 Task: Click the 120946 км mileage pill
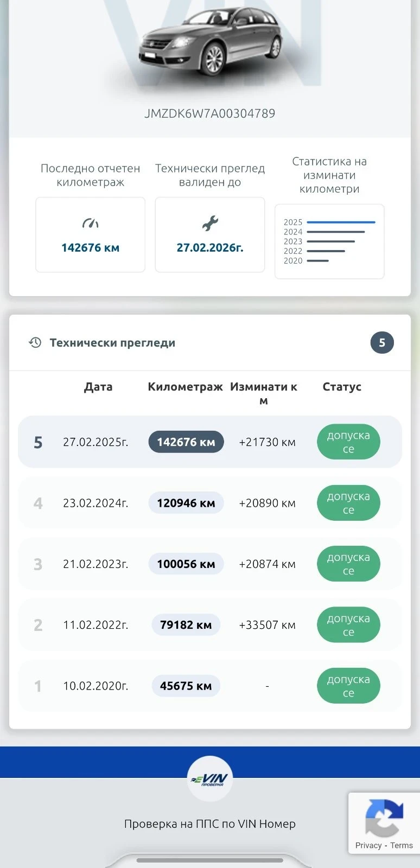point(186,503)
